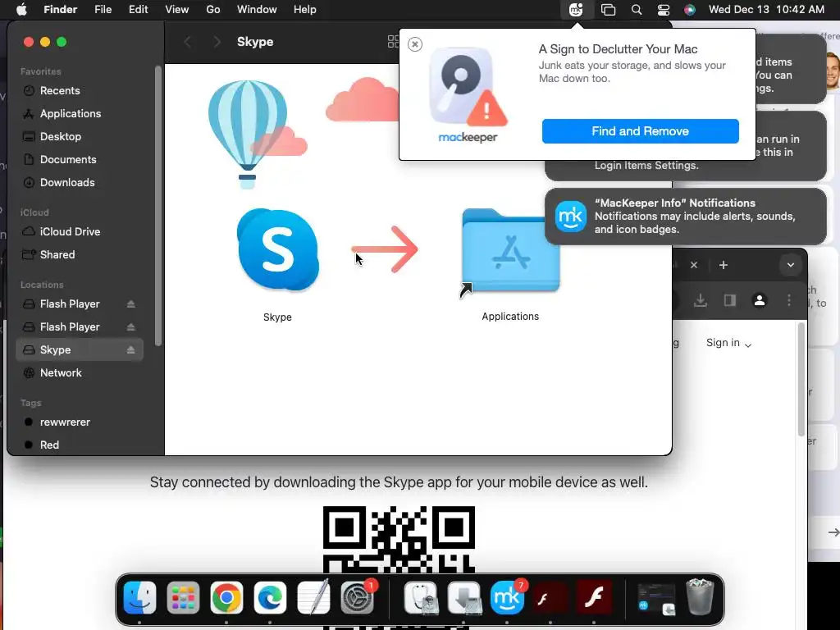
Task: Expand the browser tab search dropdown
Action: tap(790, 265)
